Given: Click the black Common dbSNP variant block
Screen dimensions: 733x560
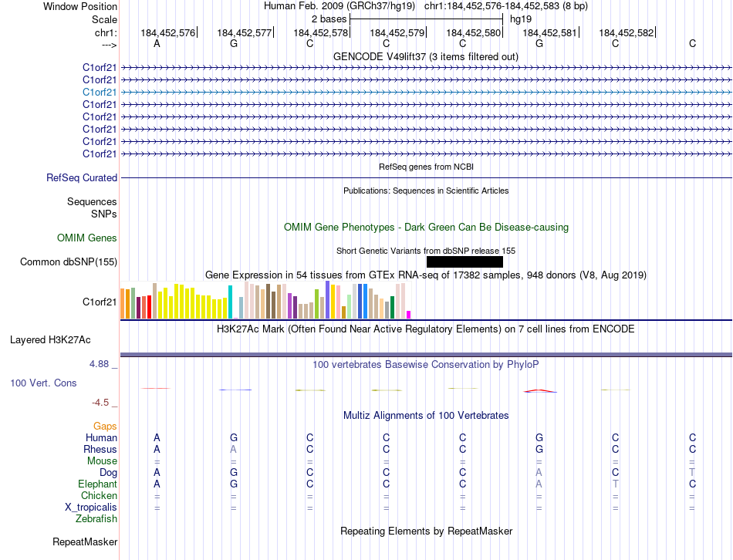Looking at the screenshot, I should pyautogui.click(x=464, y=261).
